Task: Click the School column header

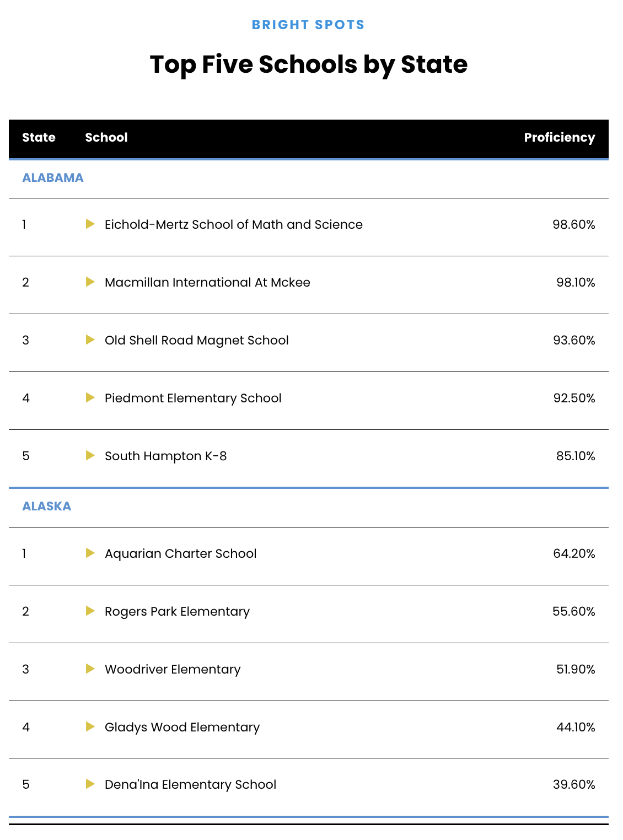Action: tap(106, 138)
